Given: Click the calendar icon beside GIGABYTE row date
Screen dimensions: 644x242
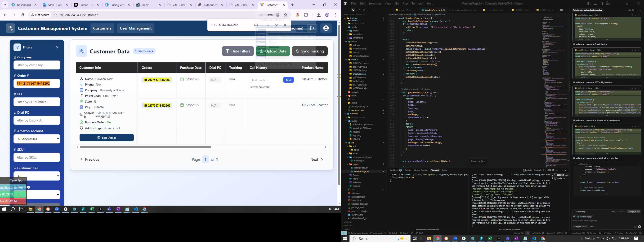Looking at the screenshot, I should (182, 79).
